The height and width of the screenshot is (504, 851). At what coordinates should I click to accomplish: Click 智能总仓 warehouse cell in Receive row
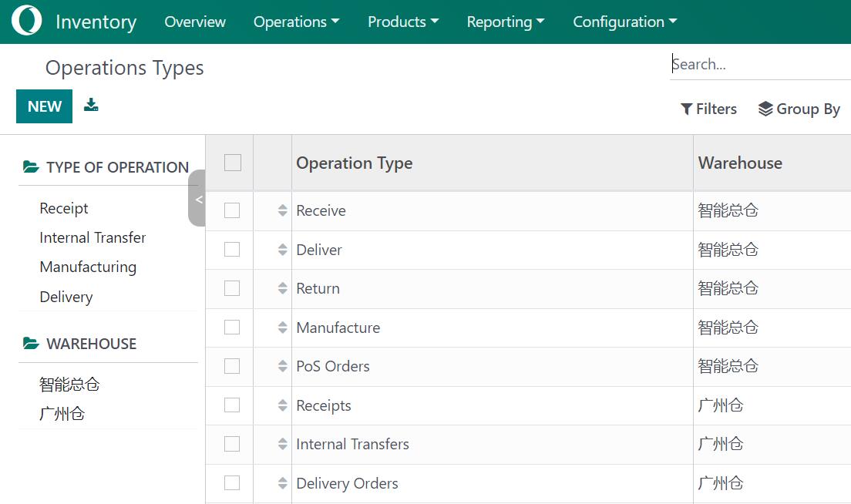point(728,210)
